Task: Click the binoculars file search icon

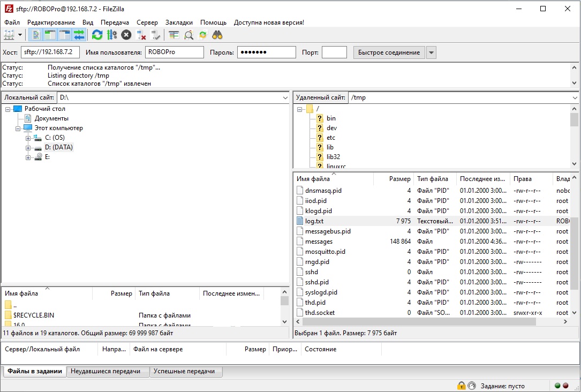Action: [217, 35]
